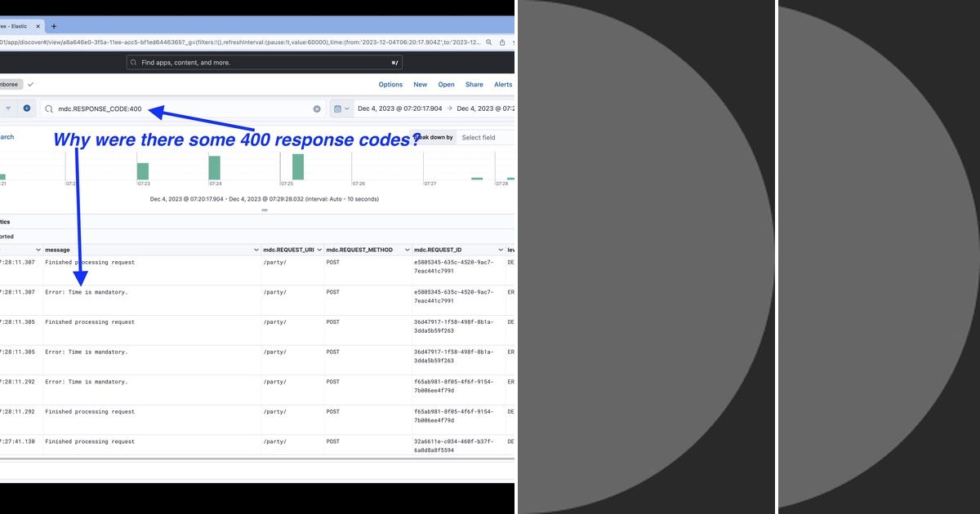The image size is (980, 514).
Task: Click the zoom magnifier icon in address bar
Action: click(x=490, y=42)
